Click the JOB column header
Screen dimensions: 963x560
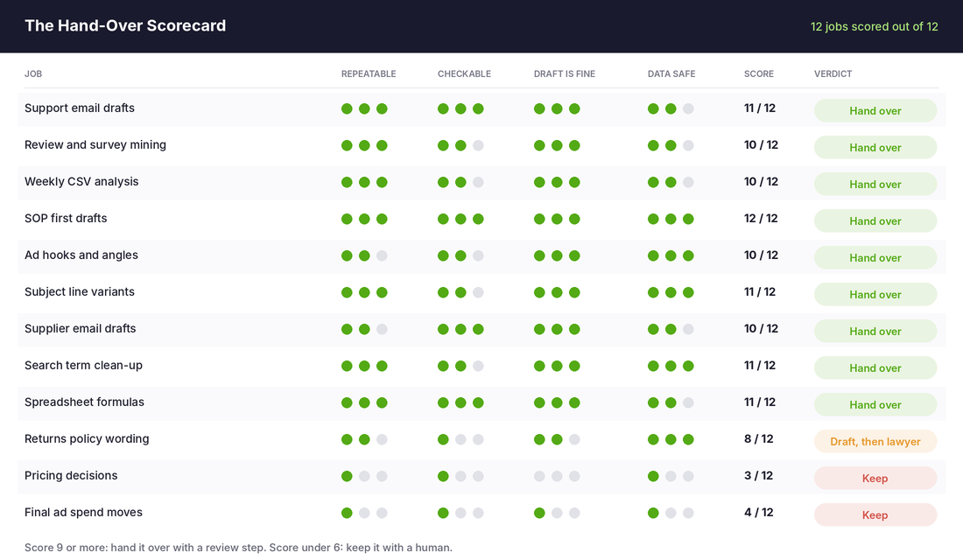click(33, 73)
